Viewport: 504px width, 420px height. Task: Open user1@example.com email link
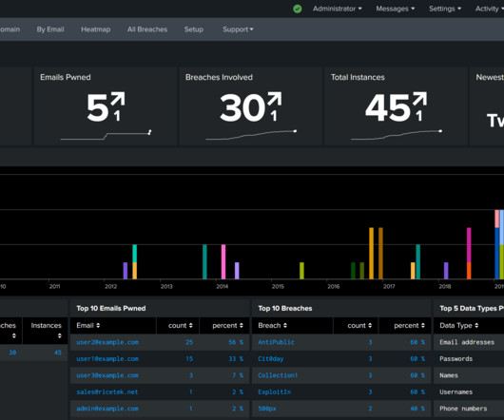click(107, 359)
